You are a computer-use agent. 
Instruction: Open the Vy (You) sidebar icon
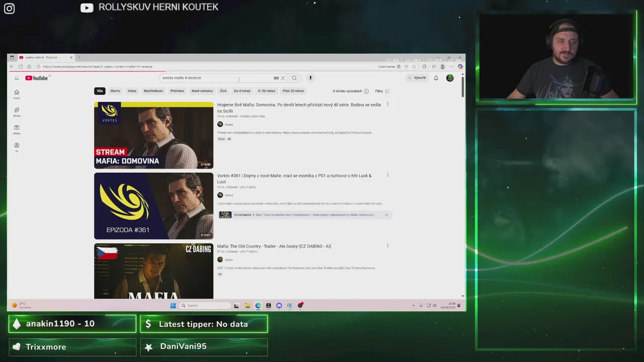click(17, 147)
